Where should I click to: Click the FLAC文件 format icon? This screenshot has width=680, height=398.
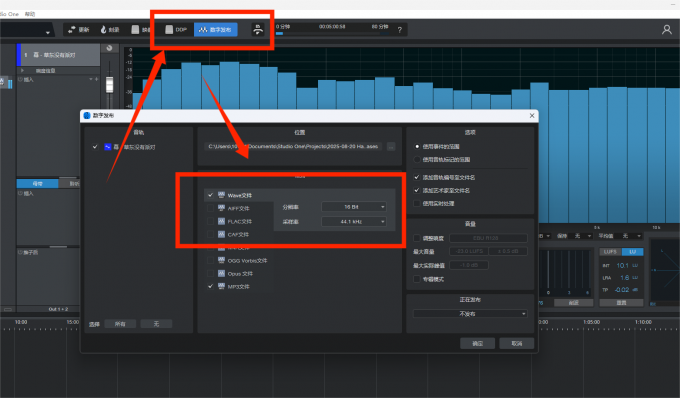click(221, 221)
